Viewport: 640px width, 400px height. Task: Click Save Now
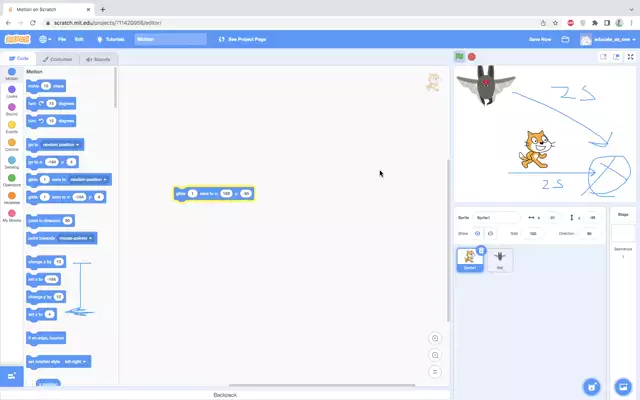click(540, 39)
